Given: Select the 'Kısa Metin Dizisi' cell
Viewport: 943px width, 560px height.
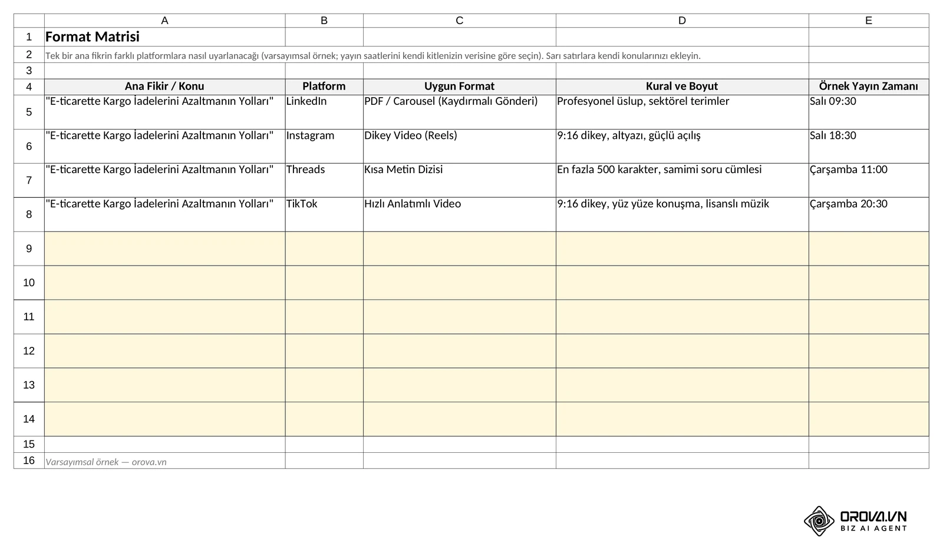Looking at the screenshot, I should (459, 180).
